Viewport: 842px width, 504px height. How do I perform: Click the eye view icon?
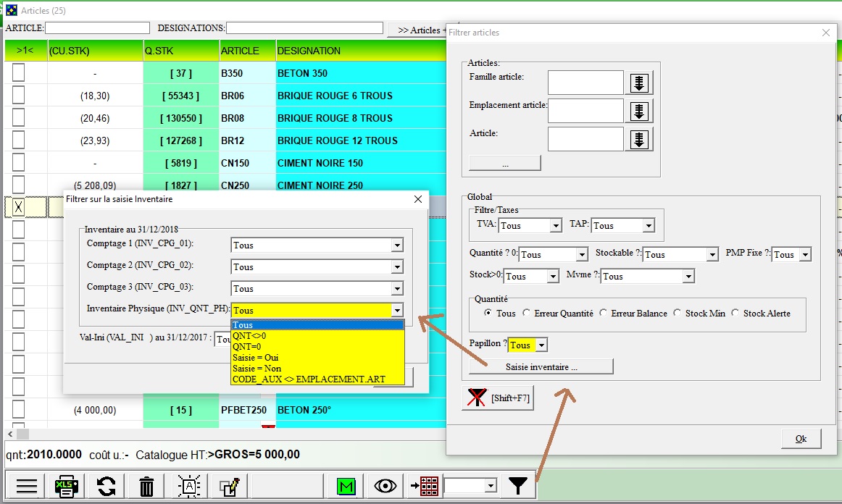click(385, 487)
